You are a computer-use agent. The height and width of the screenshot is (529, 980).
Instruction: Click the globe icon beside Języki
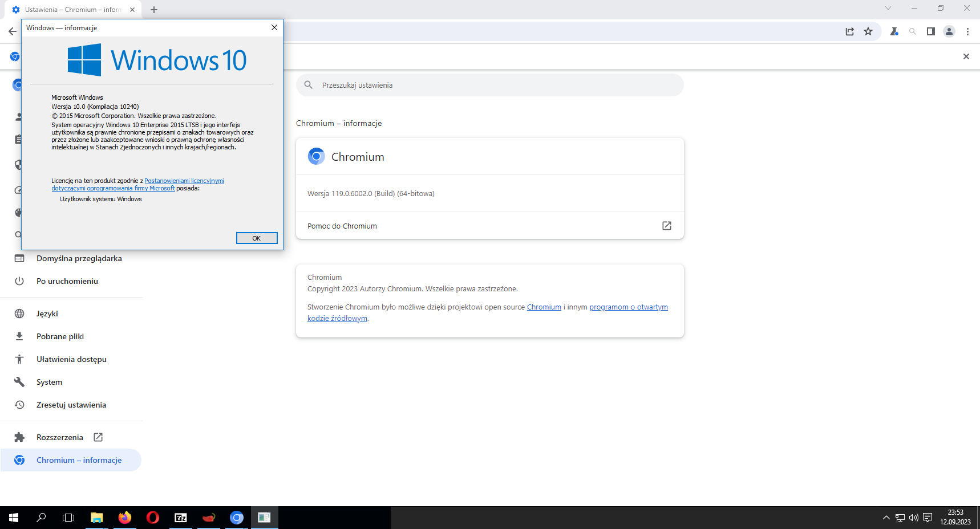(x=19, y=314)
